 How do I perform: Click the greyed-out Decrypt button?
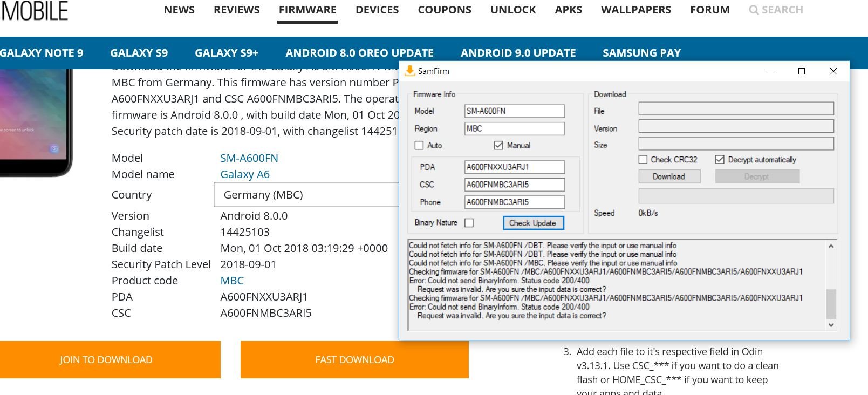coord(757,176)
